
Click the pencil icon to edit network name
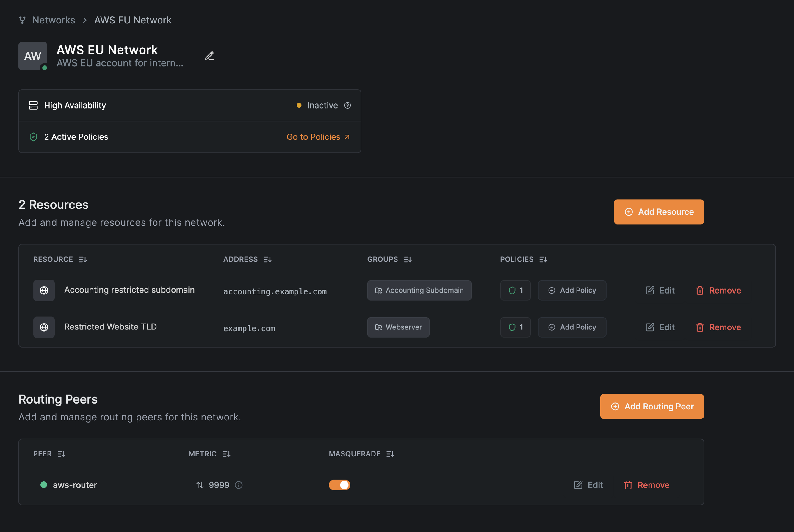click(210, 56)
